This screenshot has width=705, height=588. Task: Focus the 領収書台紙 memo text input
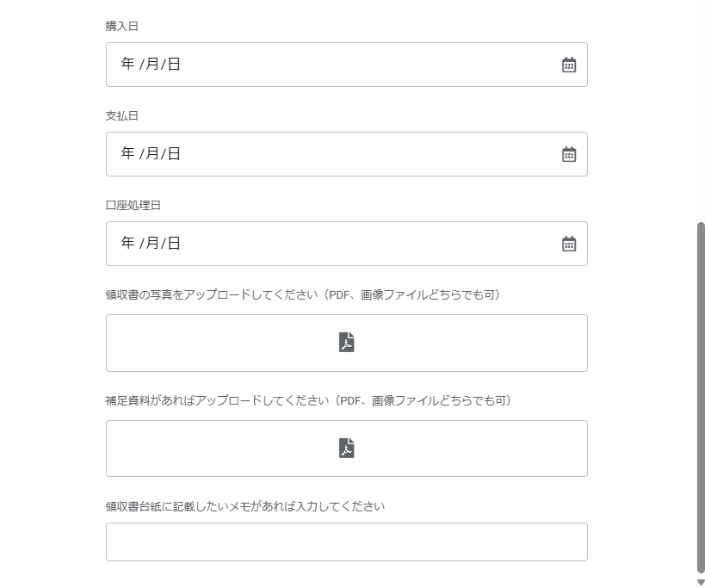click(x=347, y=542)
